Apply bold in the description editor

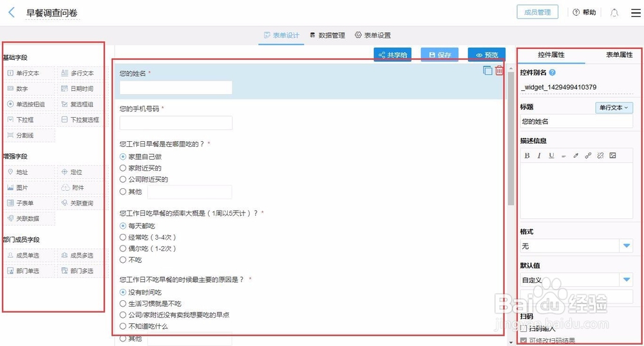[527, 155]
